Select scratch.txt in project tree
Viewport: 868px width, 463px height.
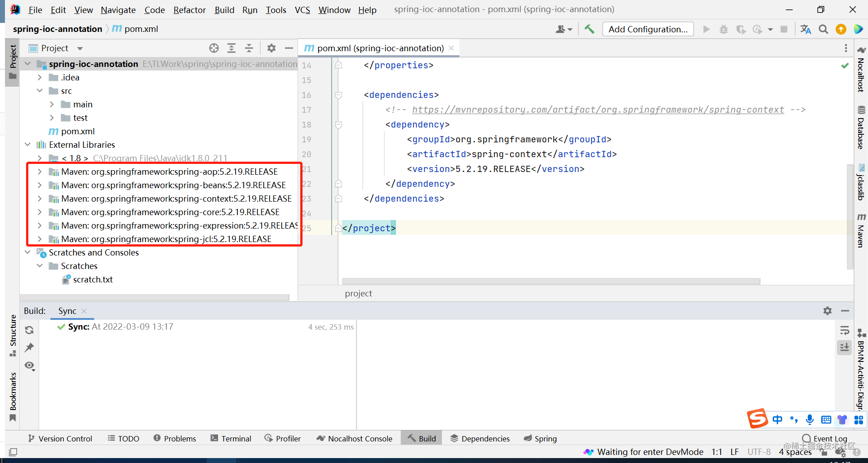93,279
